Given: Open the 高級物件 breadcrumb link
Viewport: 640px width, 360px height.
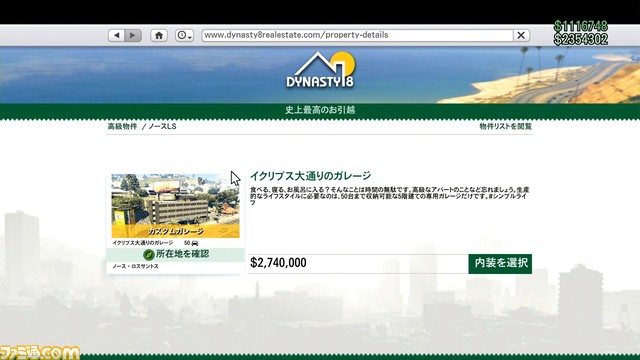Looking at the screenshot, I should pos(122,126).
